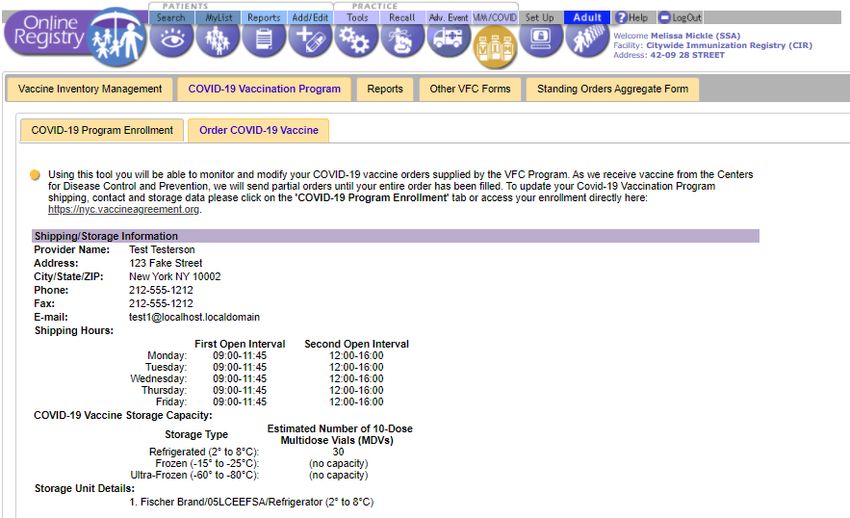Open the Search eye icon
Viewport: 850px width, 518px height.
coord(171,39)
